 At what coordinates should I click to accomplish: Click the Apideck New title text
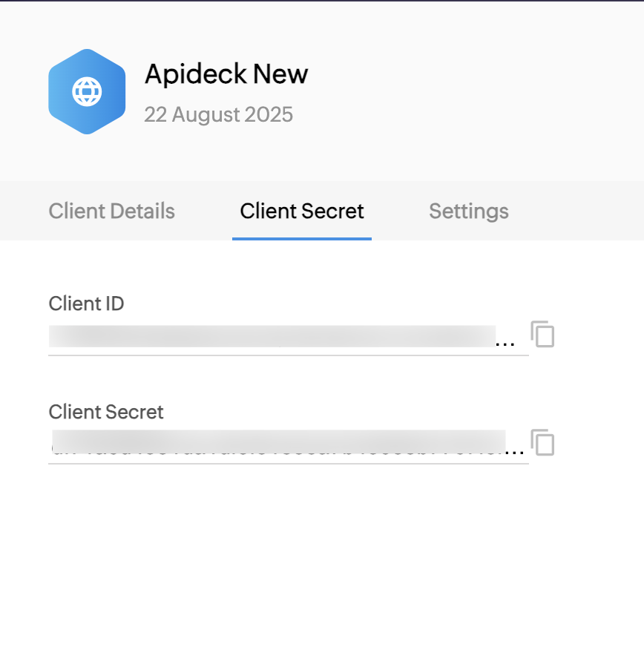(226, 74)
